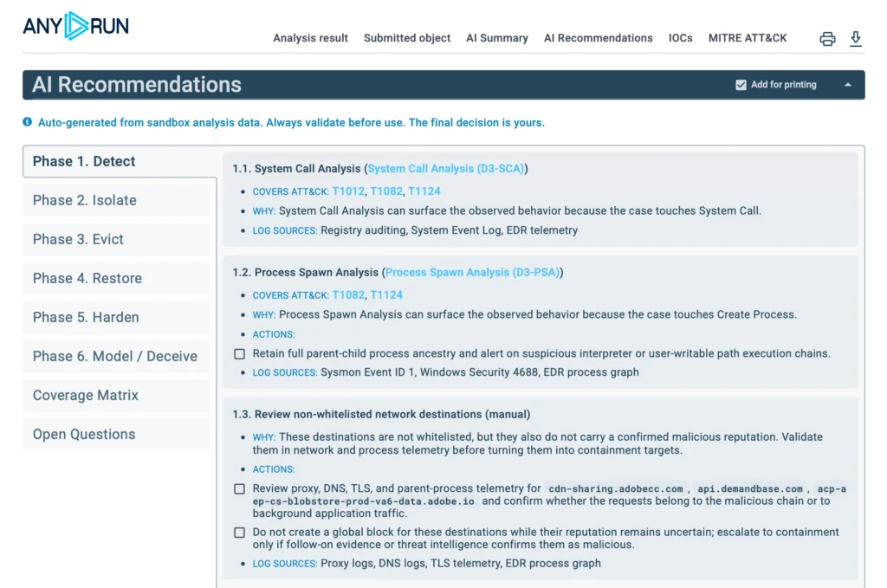This screenshot has width=887, height=588.
Task: Click the info icon beside the auto-generated notice
Action: pyautogui.click(x=27, y=122)
